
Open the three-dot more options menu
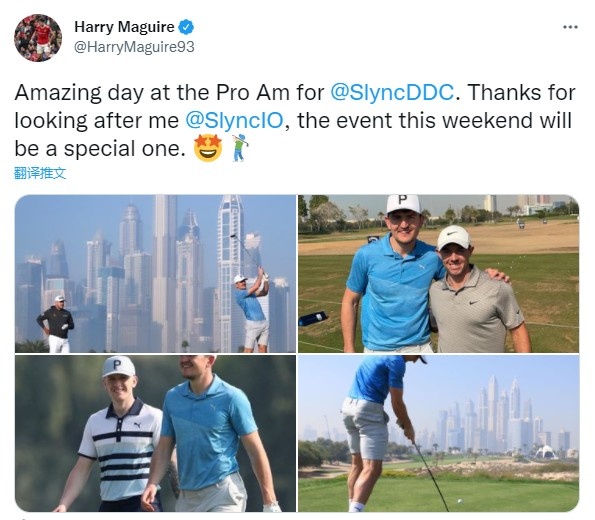point(570,27)
